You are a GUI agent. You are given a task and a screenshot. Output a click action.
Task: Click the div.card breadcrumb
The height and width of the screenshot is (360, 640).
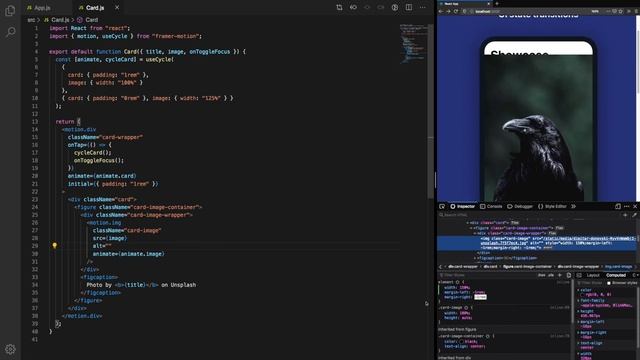point(490,267)
